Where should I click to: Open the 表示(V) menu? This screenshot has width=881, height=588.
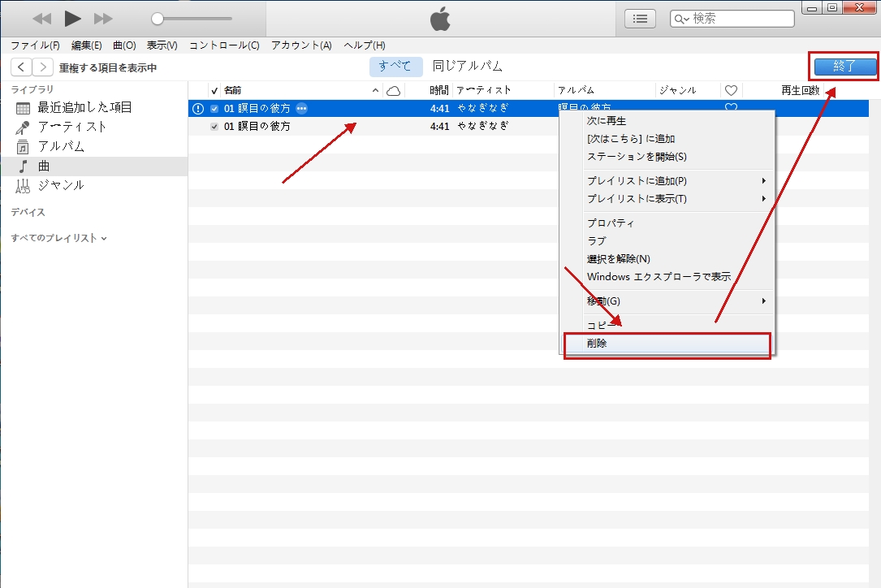pyautogui.click(x=162, y=45)
